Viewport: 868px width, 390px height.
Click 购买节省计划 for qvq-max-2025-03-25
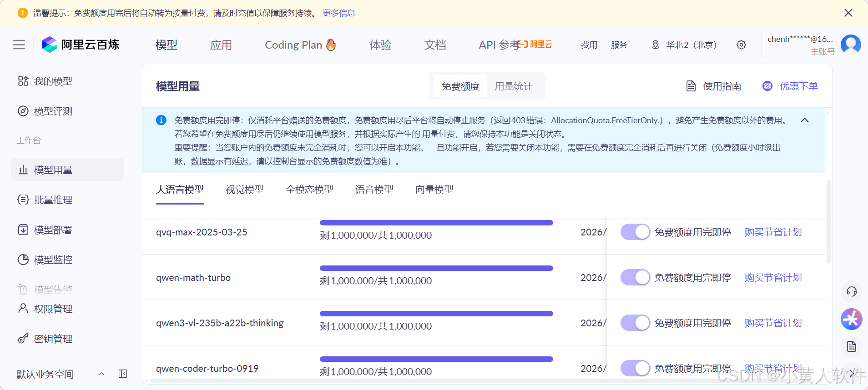773,232
